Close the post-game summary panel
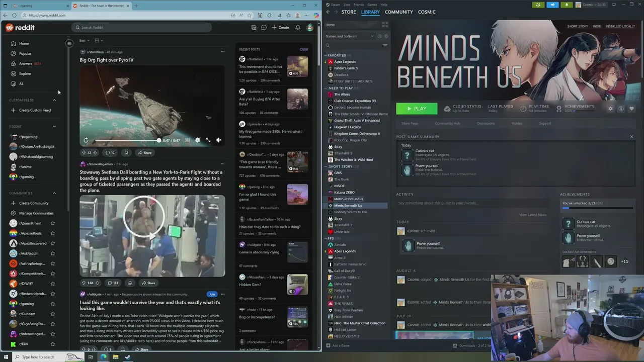Screen dimensions: 644x362 tap(631, 137)
